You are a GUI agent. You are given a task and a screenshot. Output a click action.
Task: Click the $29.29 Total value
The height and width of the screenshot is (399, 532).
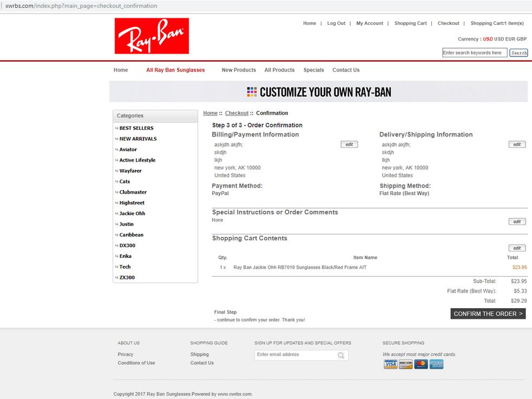point(519,301)
